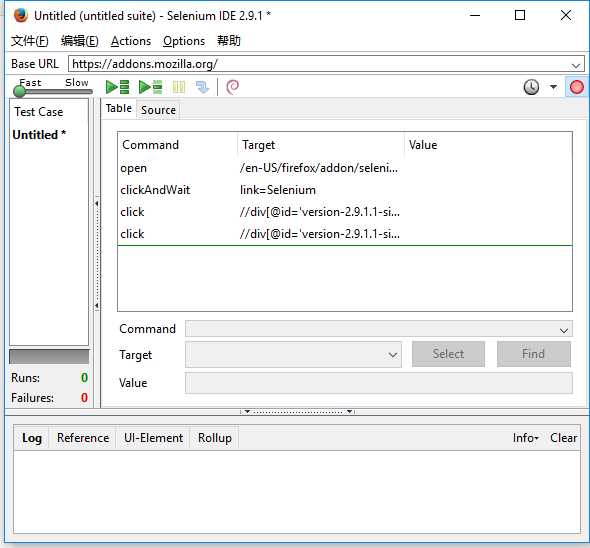Select the clickAndWait command row
The image size is (590, 548).
[x=345, y=190]
